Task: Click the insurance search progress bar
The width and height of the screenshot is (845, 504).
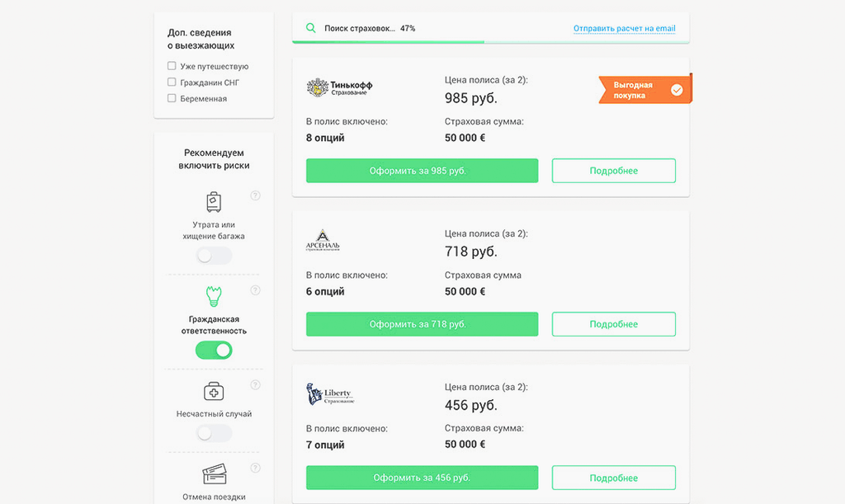Action: [490, 41]
